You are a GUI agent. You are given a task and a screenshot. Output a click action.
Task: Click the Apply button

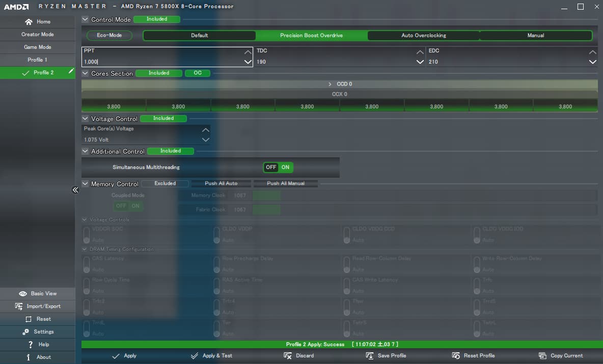pos(124,355)
